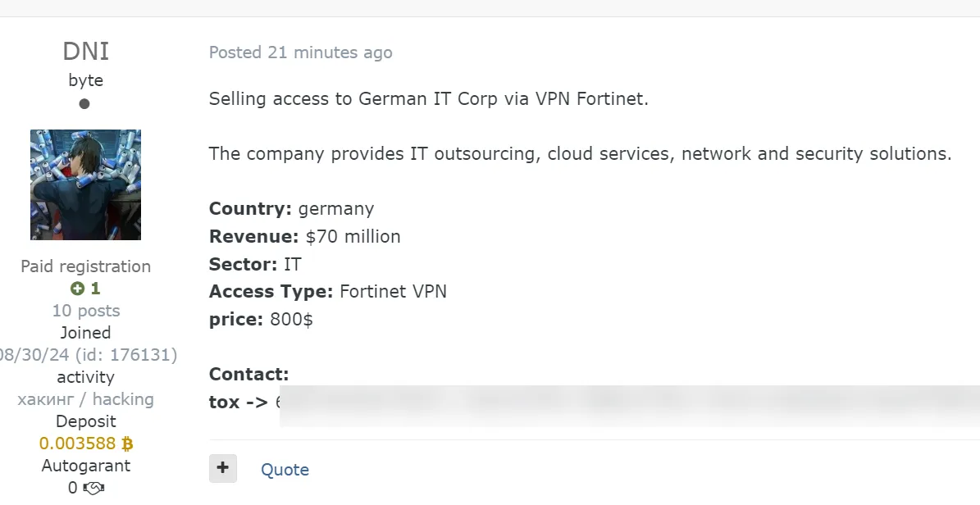
Task: Click the byte rank label
Action: click(x=85, y=80)
